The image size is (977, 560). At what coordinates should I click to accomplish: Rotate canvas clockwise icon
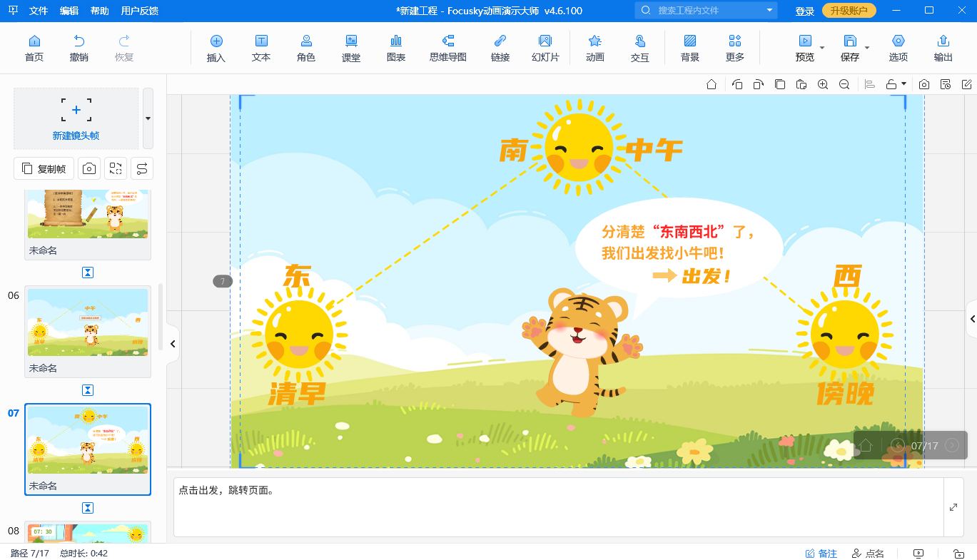coord(759,84)
